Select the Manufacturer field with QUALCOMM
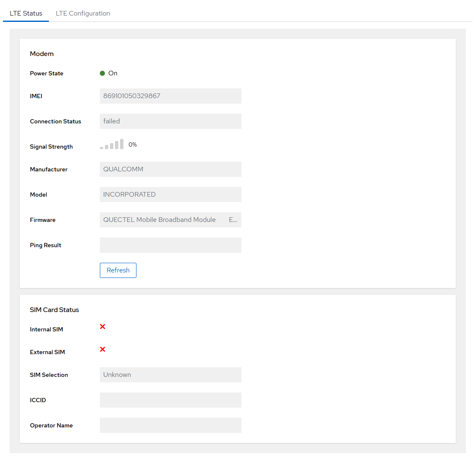Image resolution: width=476 pixels, height=459 pixels. tap(170, 169)
